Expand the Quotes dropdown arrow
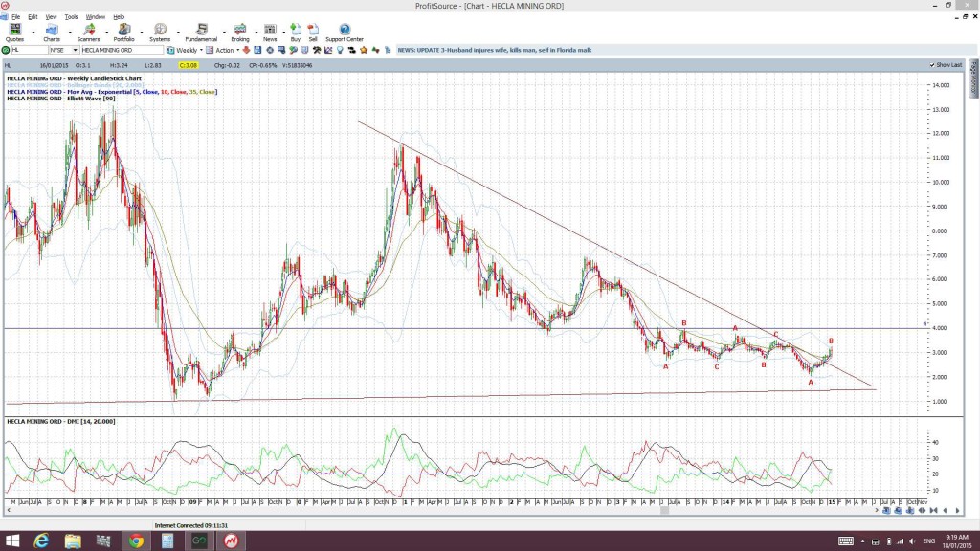980x551 pixels. coord(33,32)
